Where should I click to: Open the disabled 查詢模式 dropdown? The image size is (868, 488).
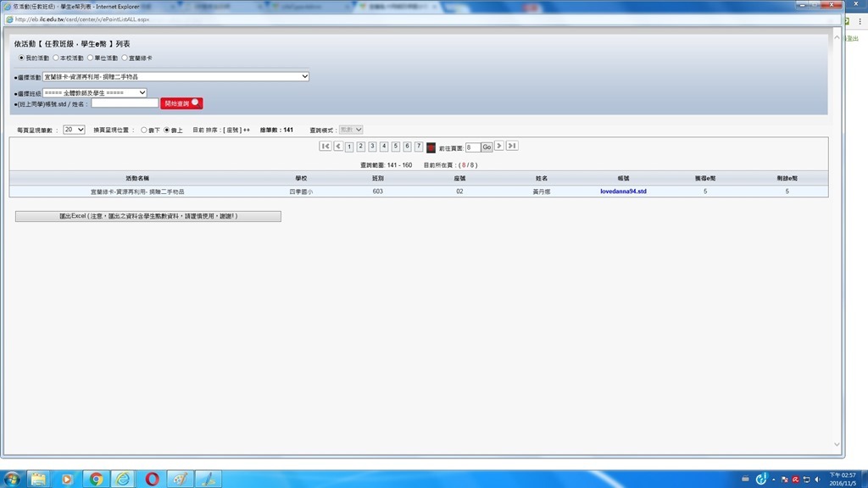tap(351, 130)
